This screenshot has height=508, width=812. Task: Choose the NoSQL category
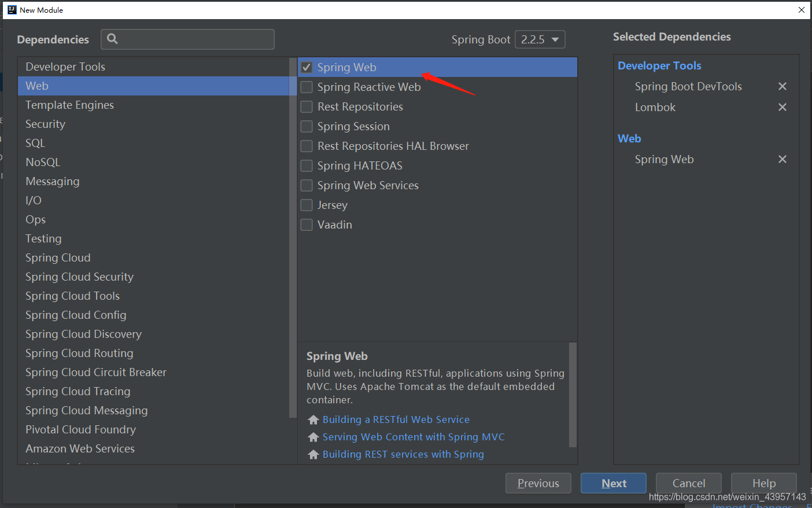click(153, 162)
